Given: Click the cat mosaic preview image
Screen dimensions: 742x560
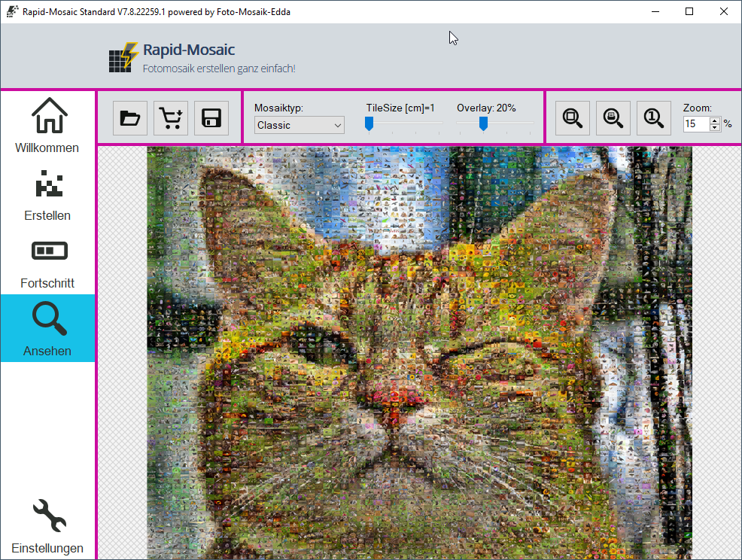Looking at the screenshot, I should coord(419,353).
